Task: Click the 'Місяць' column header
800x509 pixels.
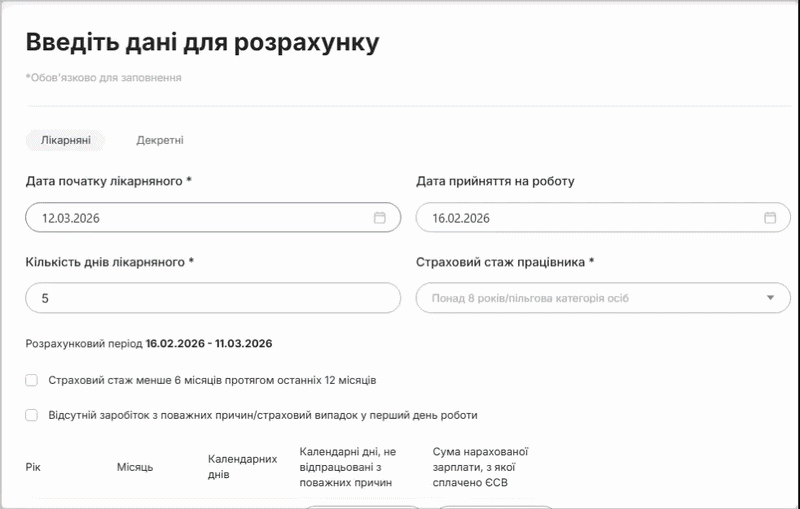Action: pyautogui.click(x=135, y=467)
